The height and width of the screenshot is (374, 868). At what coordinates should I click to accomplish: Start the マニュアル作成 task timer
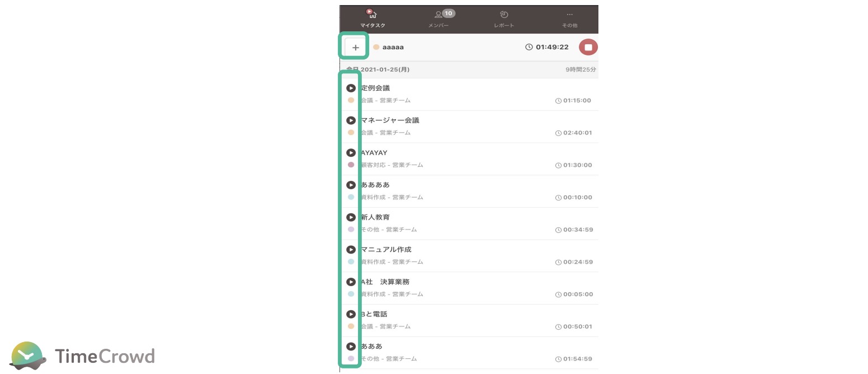coord(351,250)
